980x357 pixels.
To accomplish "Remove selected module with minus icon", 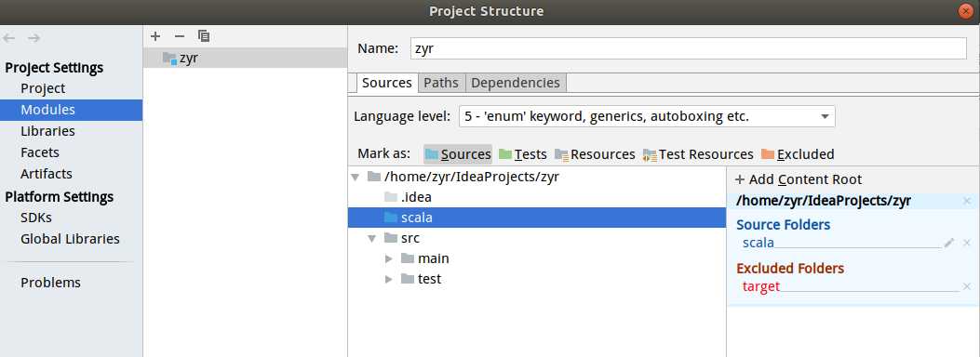I will click(180, 36).
